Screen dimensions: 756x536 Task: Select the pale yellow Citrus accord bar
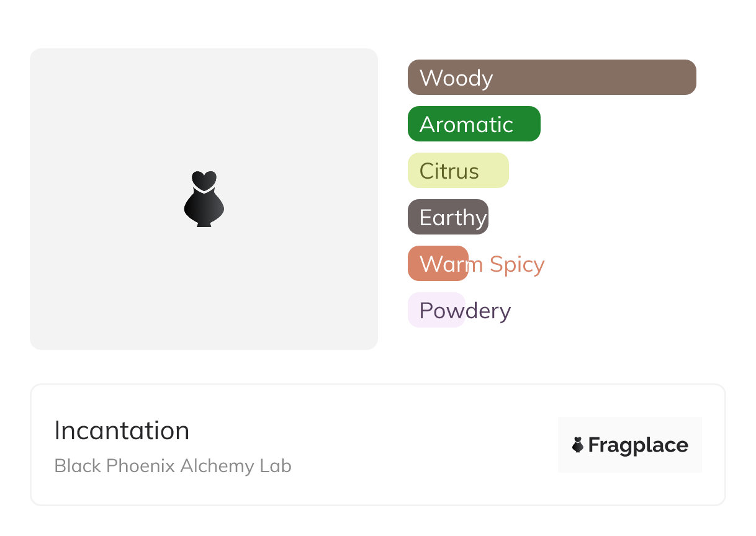tap(494, 171)
